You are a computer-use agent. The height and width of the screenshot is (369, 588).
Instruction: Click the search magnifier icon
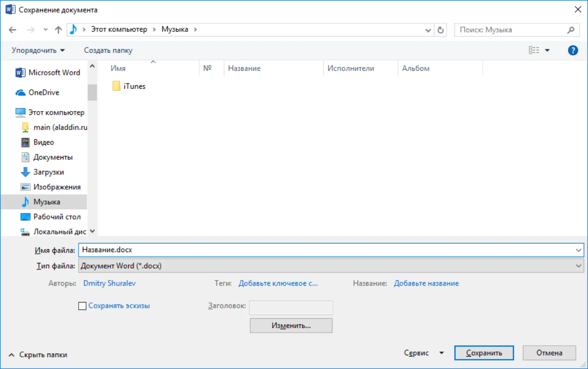(571, 30)
